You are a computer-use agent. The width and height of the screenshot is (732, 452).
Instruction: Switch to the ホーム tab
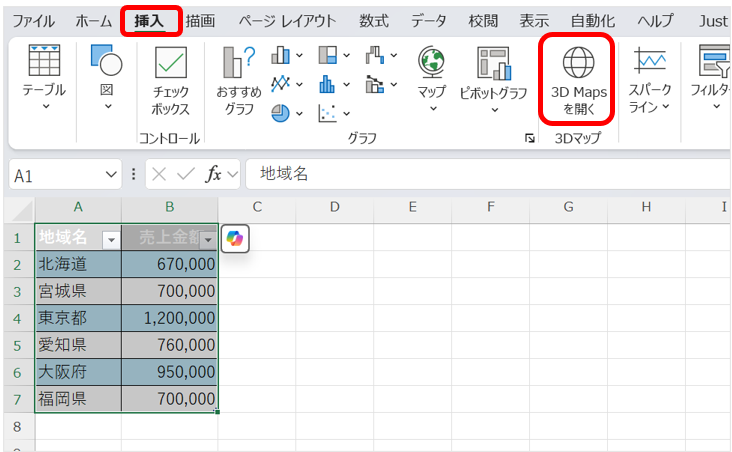point(93,21)
